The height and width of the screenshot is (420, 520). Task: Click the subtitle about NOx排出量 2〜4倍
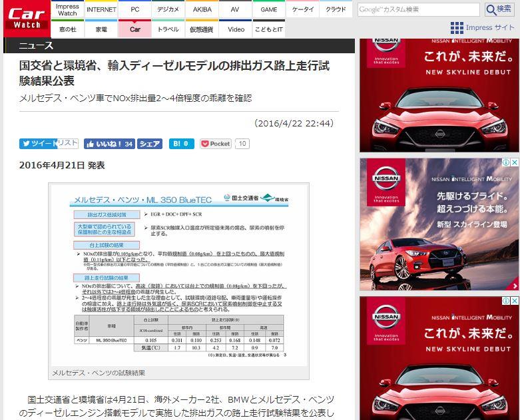pyautogui.click(x=136, y=98)
